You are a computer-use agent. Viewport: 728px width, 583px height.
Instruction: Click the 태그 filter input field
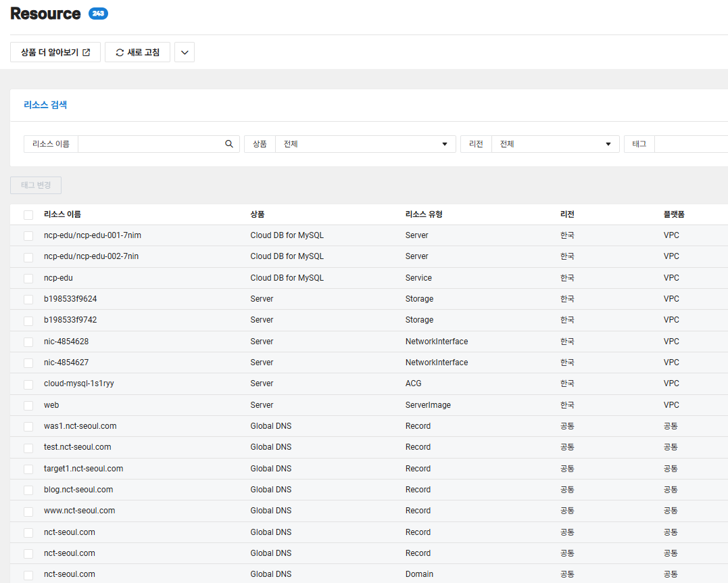tap(691, 144)
